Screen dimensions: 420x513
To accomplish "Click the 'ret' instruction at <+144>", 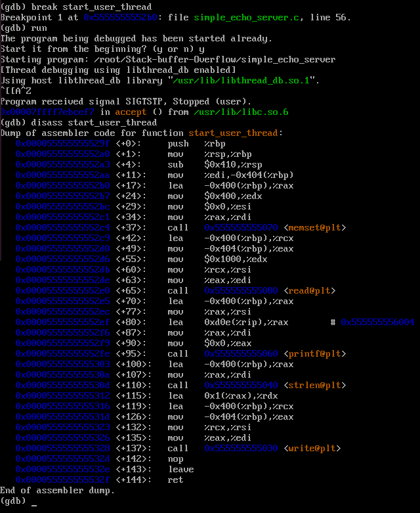I will [175, 480].
